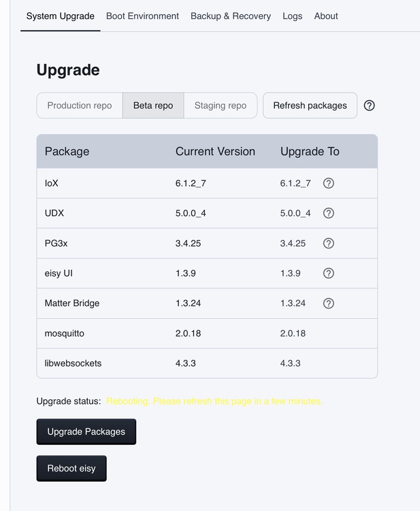Go to Backup & Recovery tab
Image resolution: width=420 pixels, height=511 pixels.
231,16
